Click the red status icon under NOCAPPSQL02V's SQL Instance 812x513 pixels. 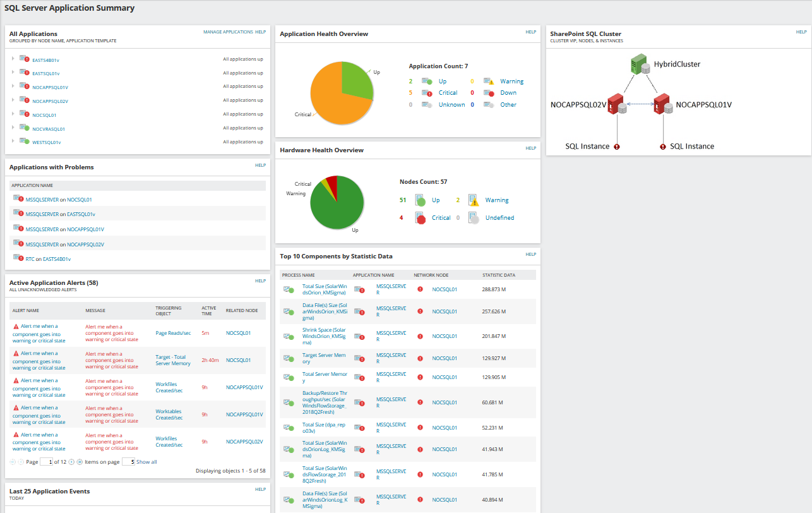(617, 147)
